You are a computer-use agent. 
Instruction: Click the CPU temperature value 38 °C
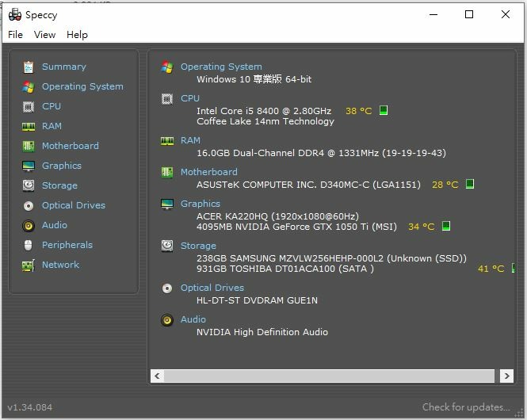click(359, 111)
